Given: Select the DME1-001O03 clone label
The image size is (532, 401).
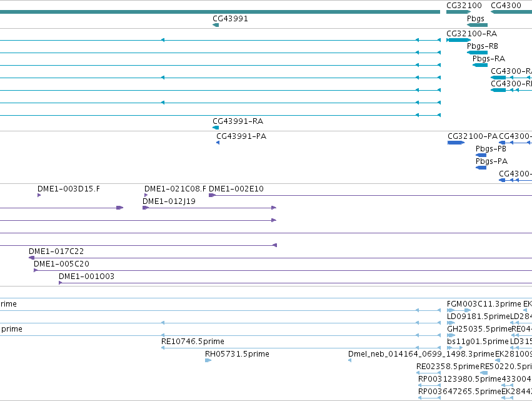Looking at the screenshot, I should click(x=86, y=277).
